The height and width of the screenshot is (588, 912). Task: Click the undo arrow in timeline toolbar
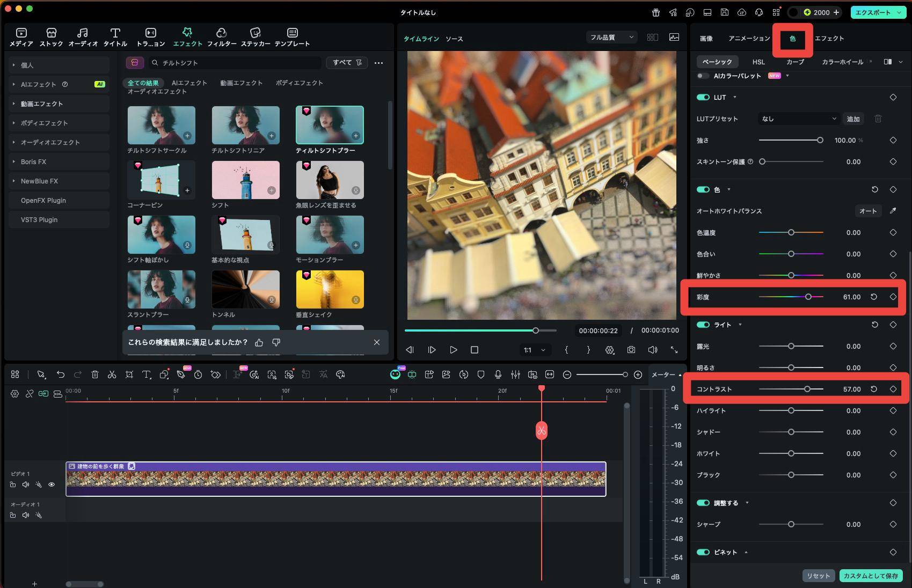[x=61, y=374]
